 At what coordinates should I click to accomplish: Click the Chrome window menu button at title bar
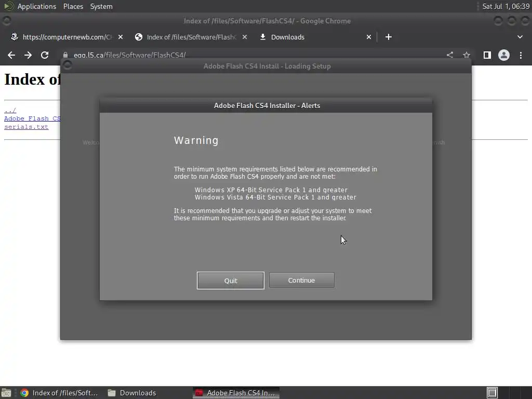(6, 21)
